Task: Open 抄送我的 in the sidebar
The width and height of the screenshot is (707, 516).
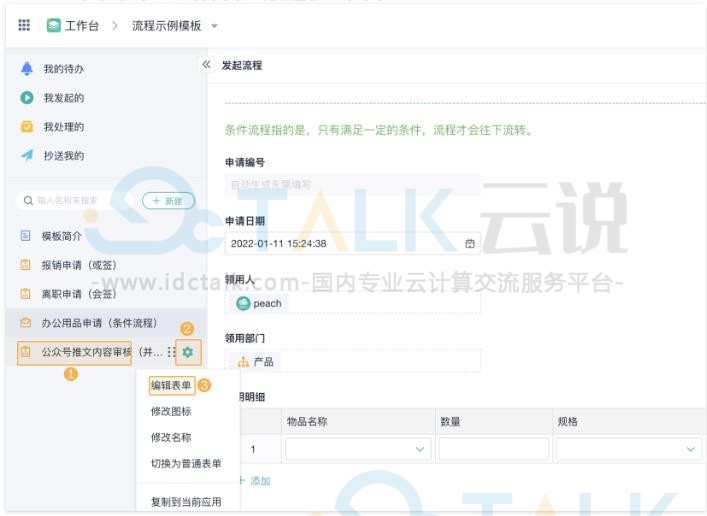Action: coord(64,156)
